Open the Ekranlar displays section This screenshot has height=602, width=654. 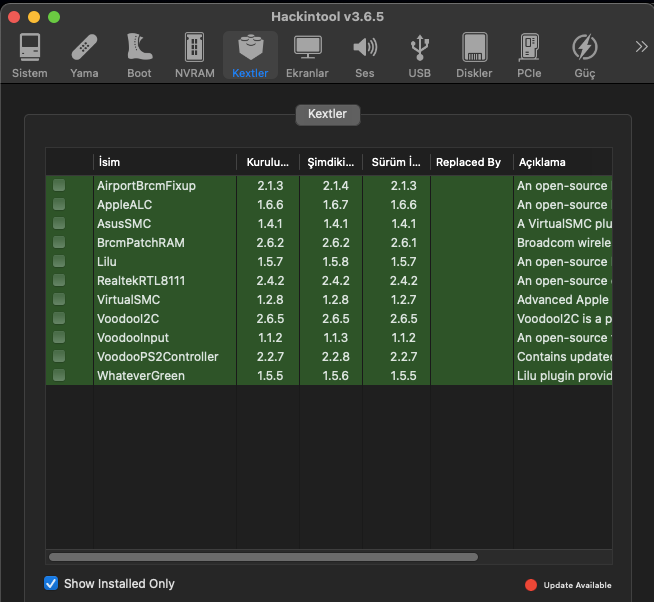tap(307, 55)
